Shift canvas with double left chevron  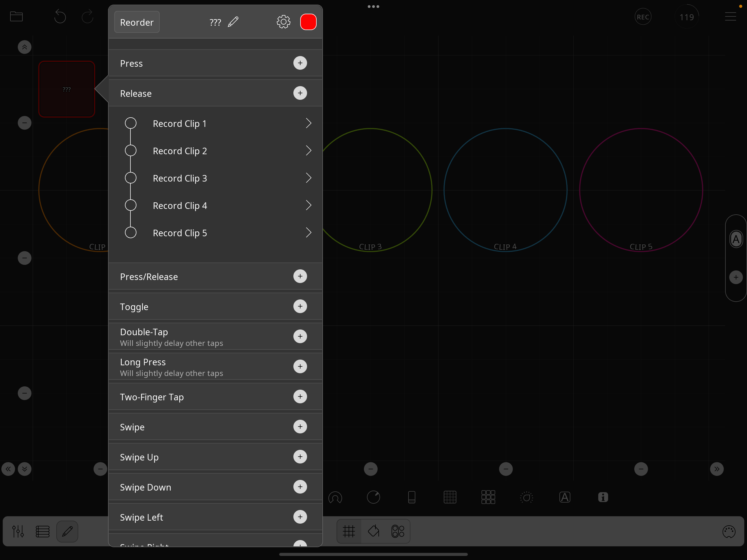click(x=8, y=469)
